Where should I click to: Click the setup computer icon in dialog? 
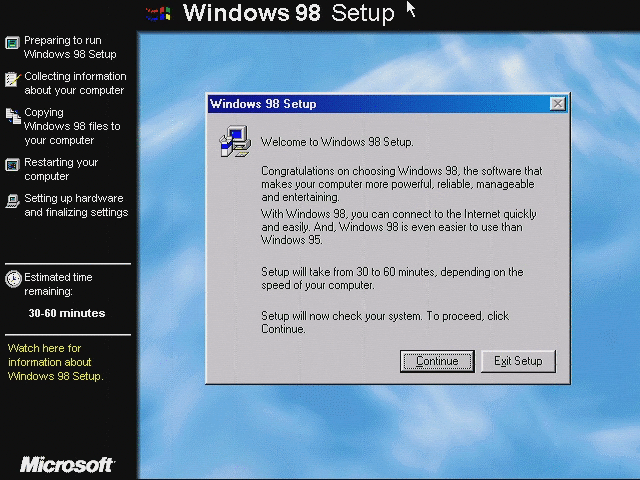tap(235, 141)
